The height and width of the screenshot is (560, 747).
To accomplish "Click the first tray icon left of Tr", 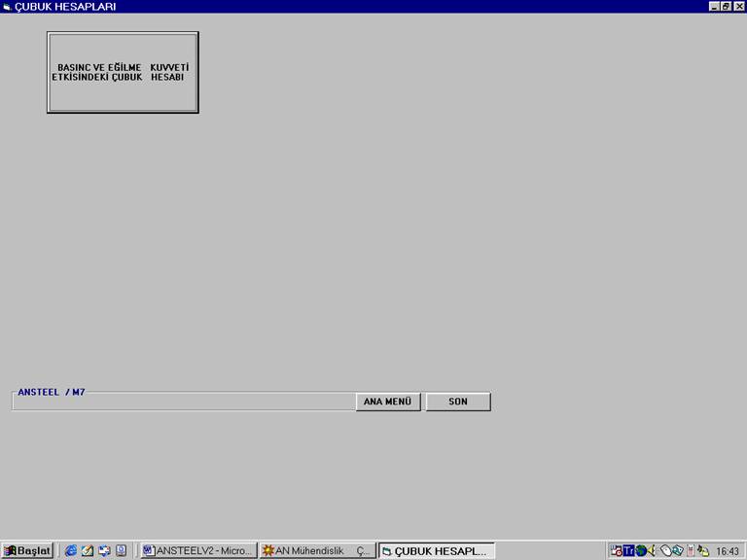I will [617, 551].
